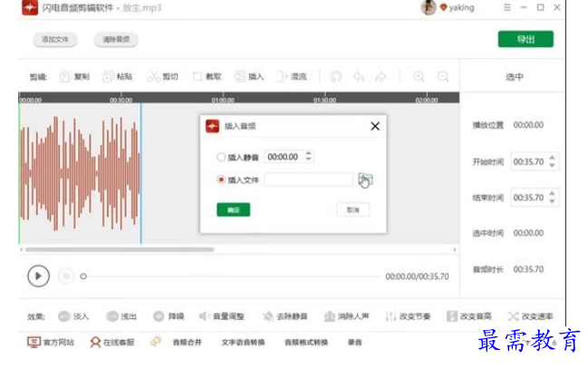Open the 文字语音转换 text-to-speech tool
The height and width of the screenshot is (369, 588).
pyautogui.click(x=243, y=342)
